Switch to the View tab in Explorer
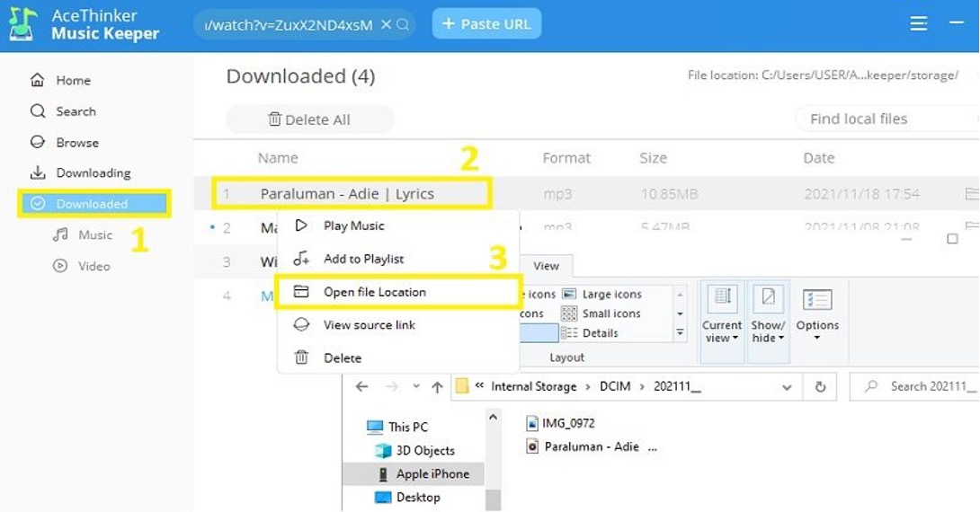The width and height of the screenshot is (980, 512). coord(547,266)
